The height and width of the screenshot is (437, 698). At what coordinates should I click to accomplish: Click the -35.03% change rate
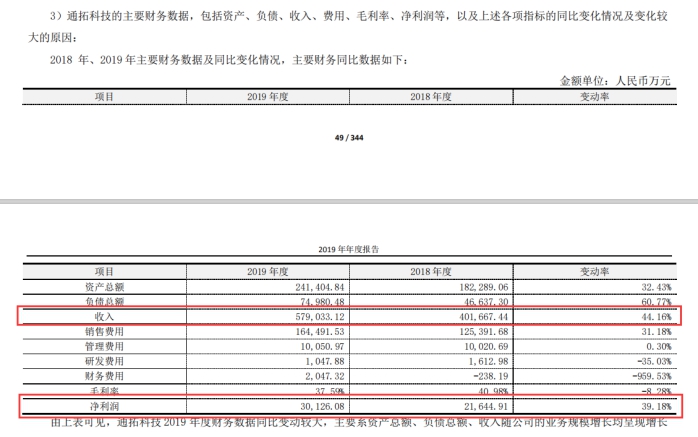click(x=654, y=361)
